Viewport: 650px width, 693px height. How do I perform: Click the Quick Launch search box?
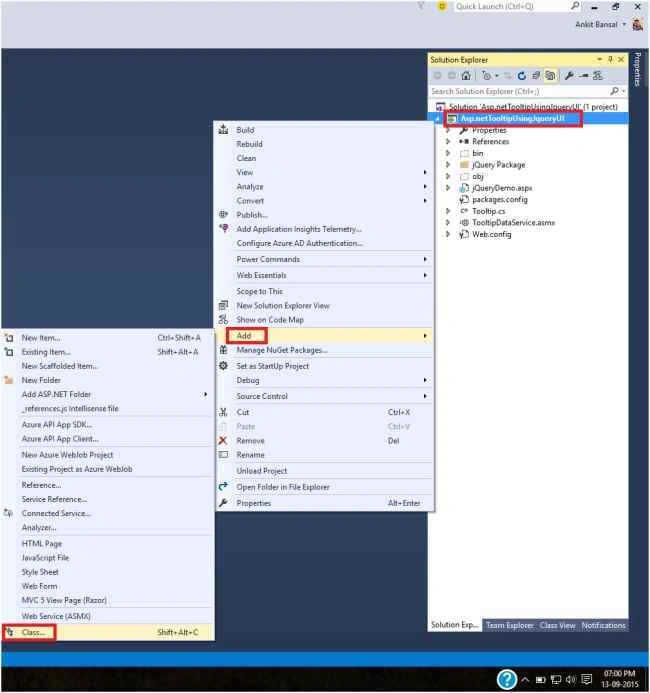511,6
